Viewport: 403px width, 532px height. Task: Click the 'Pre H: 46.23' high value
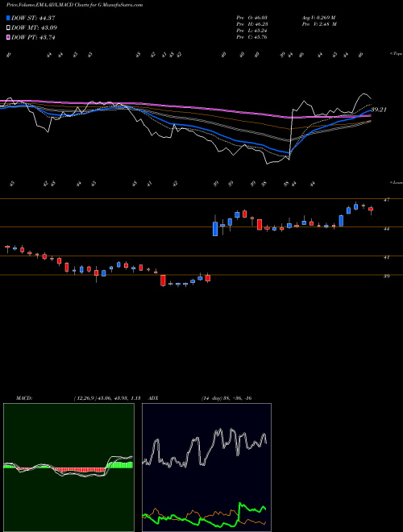[x=251, y=24]
